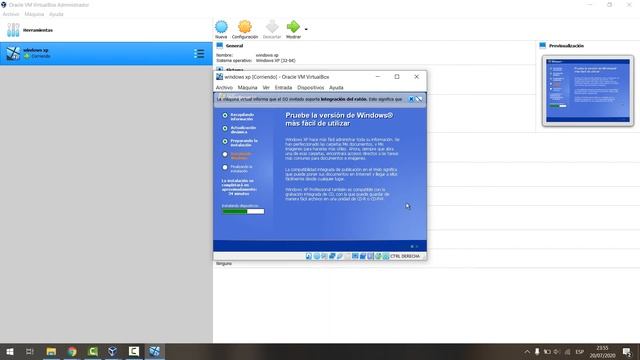
Task: Open Archivo menu in the Manager window
Action: tap(11, 14)
